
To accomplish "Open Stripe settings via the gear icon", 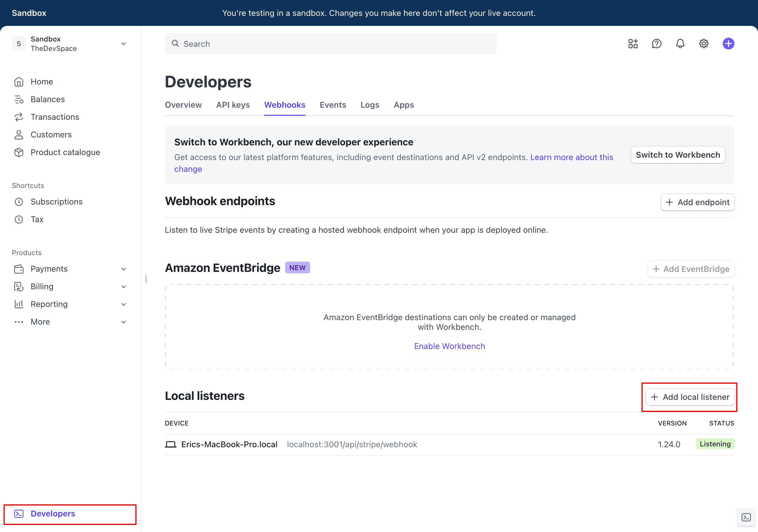I will pyautogui.click(x=704, y=43).
